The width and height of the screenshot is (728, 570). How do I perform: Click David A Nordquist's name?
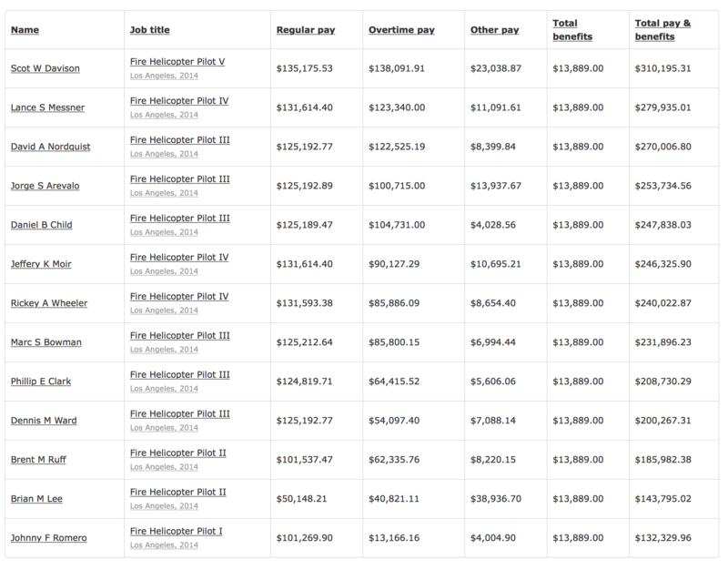51,147
